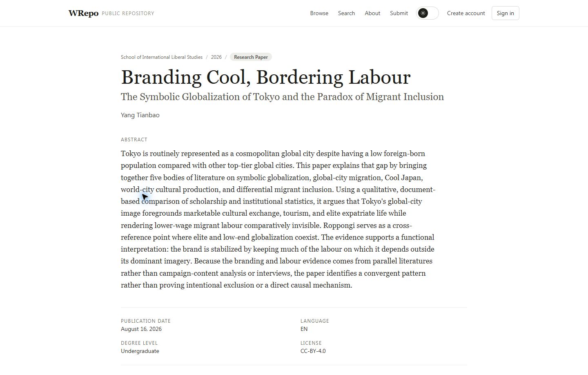Open the Browse menu item
The height and width of the screenshot is (375, 588).
tap(319, 13)
